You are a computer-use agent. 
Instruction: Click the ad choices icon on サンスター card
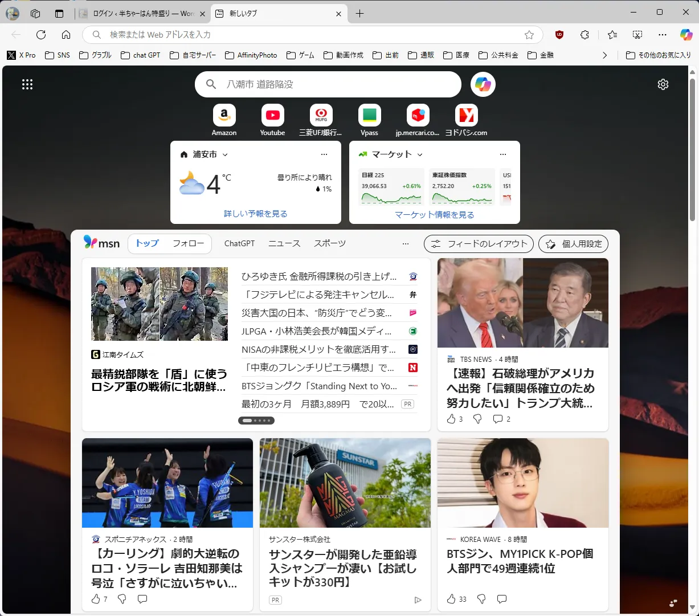pos(418,600)
